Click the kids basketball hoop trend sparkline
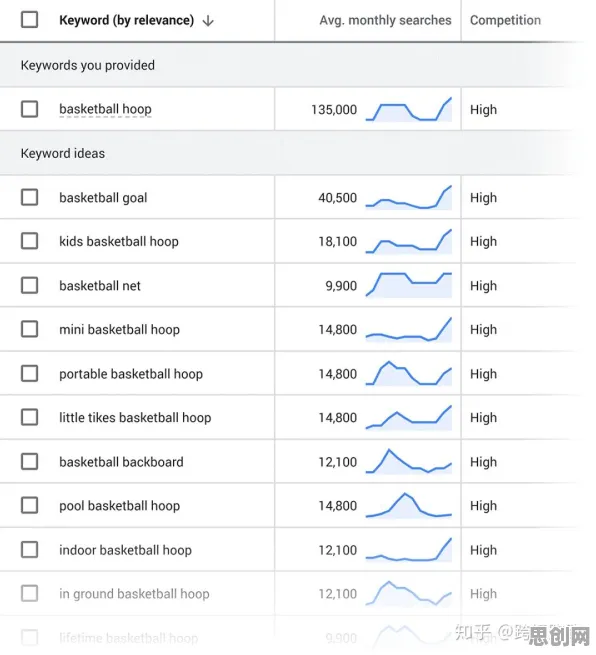596x655 pixels. click(x=408, y=241)
